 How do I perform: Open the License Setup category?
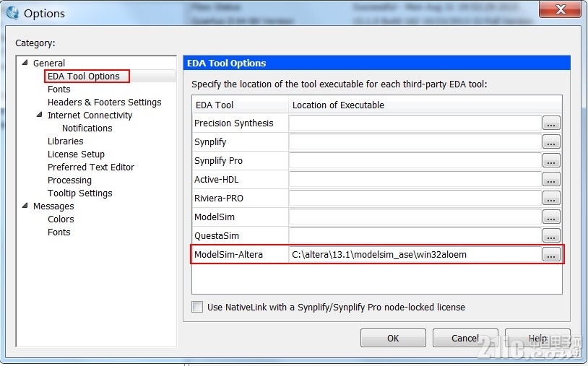(76, 154)
